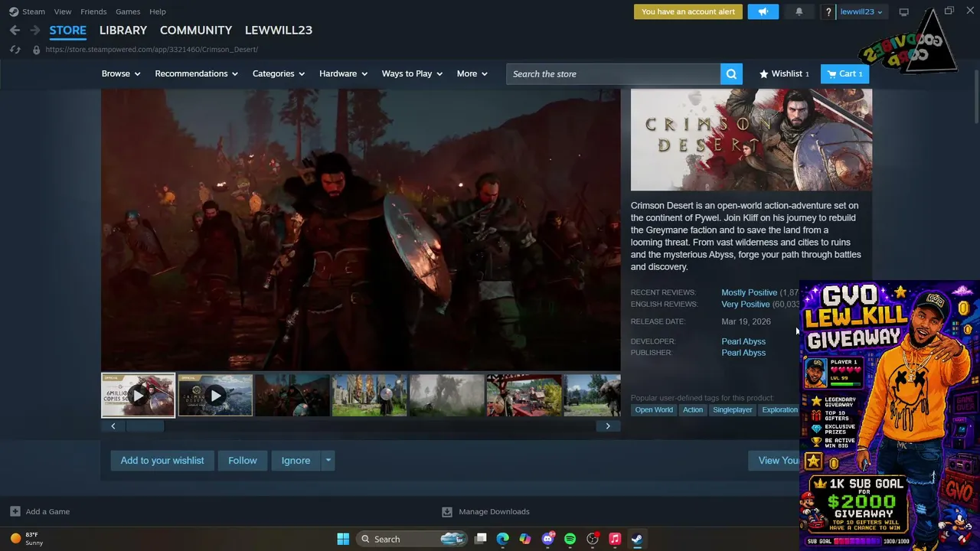
Task: Click the store page URL address bar
Action: pos(152,50)
